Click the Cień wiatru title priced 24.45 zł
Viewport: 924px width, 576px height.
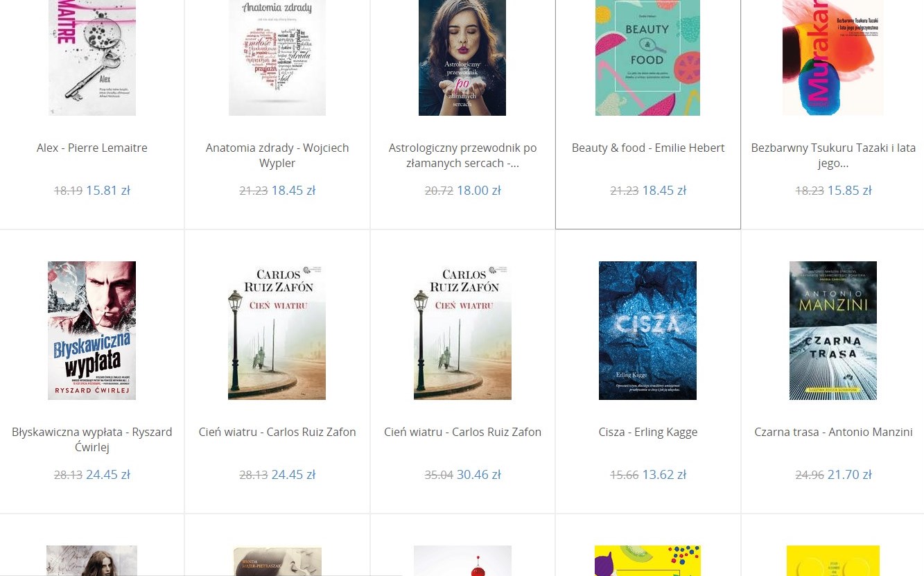click(277, 432)
